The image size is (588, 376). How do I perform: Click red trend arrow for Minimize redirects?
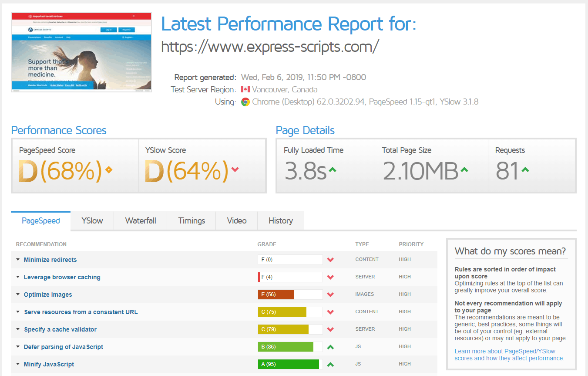point(330,260)
